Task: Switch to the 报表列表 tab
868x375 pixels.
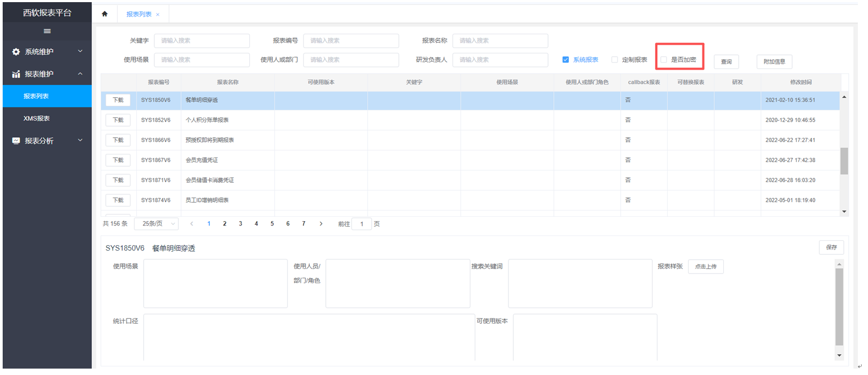Action: [x=139, y=14]
